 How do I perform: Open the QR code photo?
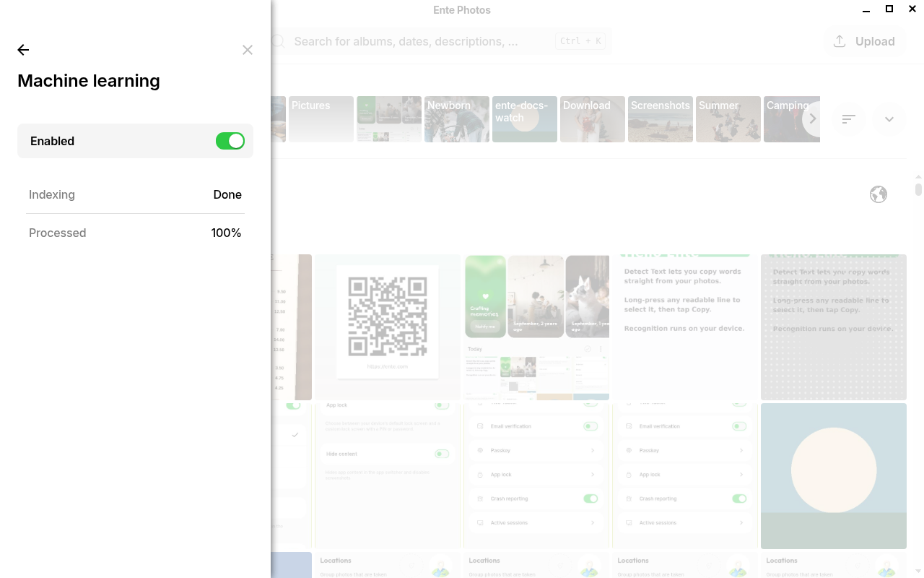coord(388,327)
